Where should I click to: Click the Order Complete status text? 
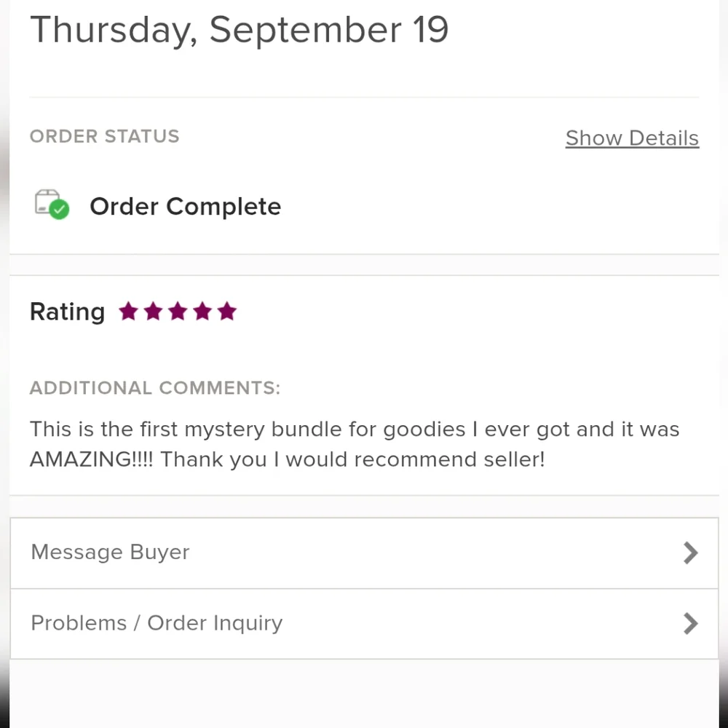185,207
